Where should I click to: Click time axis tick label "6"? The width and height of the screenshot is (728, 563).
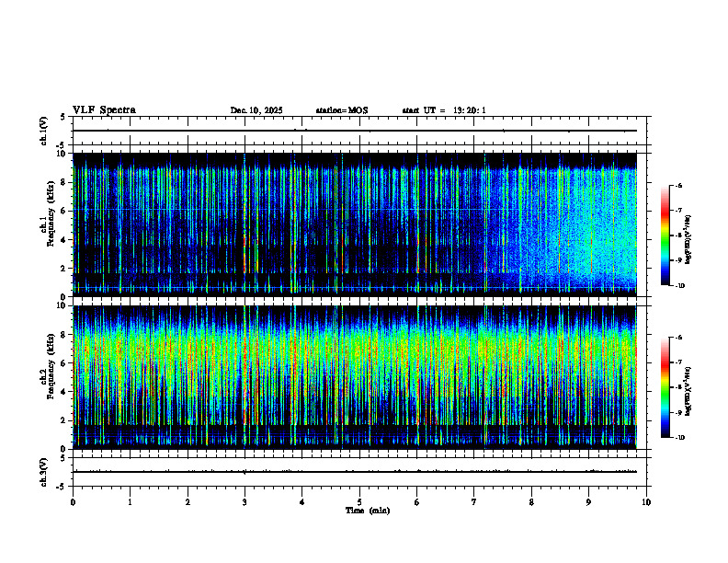pos(417,502)
